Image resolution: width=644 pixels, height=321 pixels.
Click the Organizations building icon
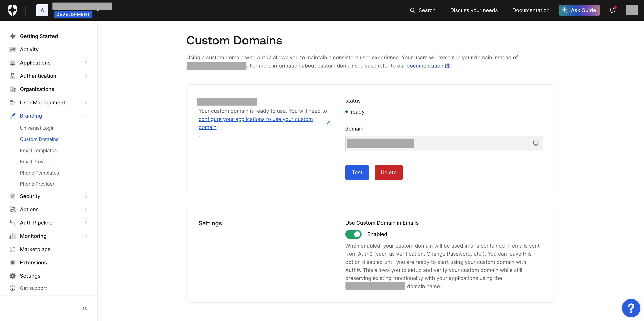13,89
